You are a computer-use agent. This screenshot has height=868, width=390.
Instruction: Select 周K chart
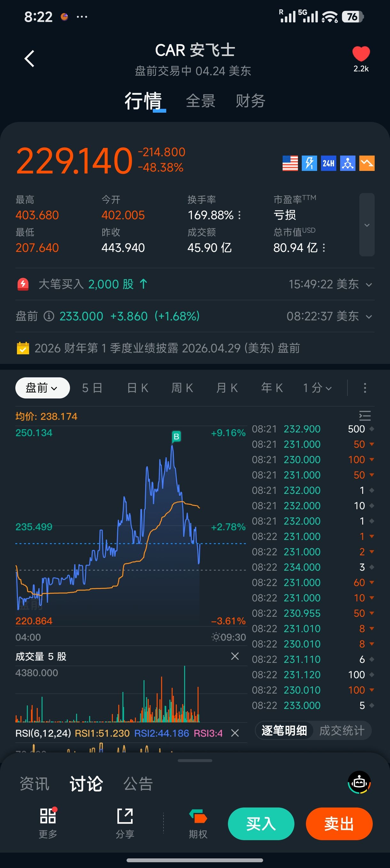click(x=183, y=388)
